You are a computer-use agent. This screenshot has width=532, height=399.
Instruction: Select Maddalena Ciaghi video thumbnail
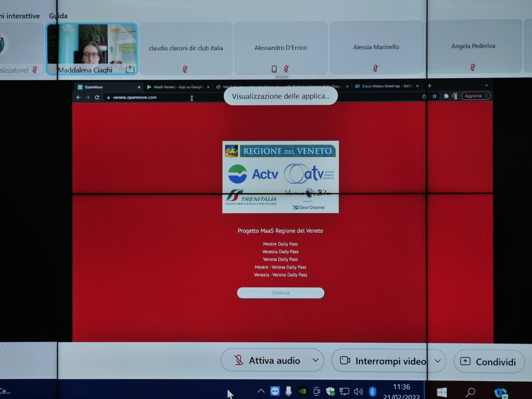tap(92, 49)
